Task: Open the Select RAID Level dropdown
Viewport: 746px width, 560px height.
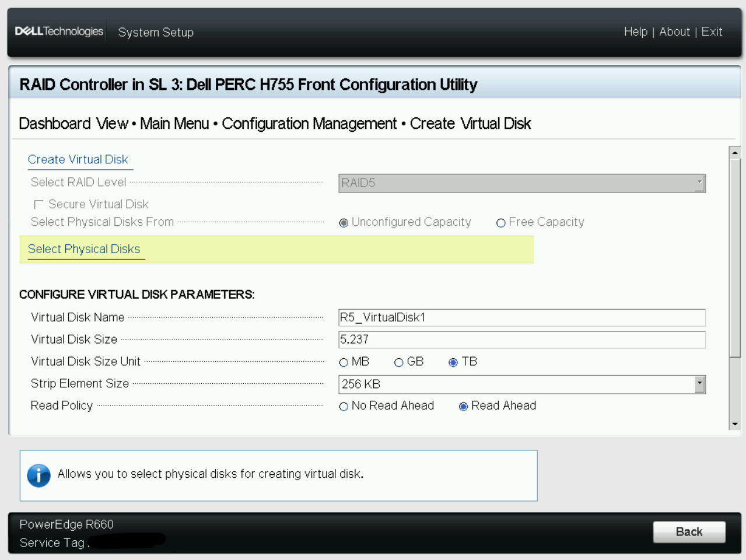Action: 522,183
